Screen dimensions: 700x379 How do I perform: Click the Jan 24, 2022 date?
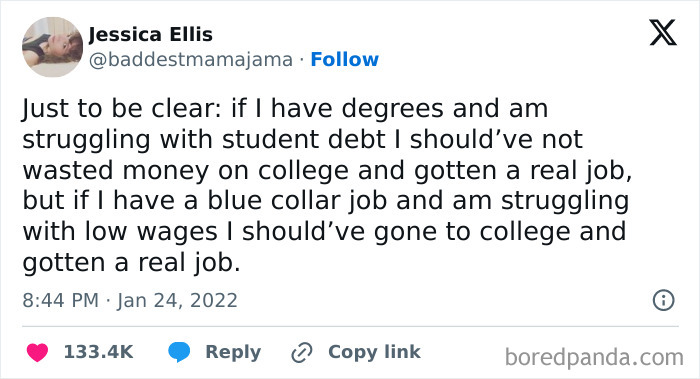click(x=177, y=300)
